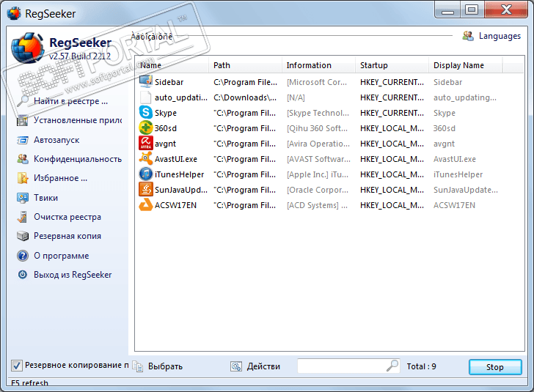The width and height of the screenshot is (534, 392).
Task: Focus the filter search input field
Action: 342,366
